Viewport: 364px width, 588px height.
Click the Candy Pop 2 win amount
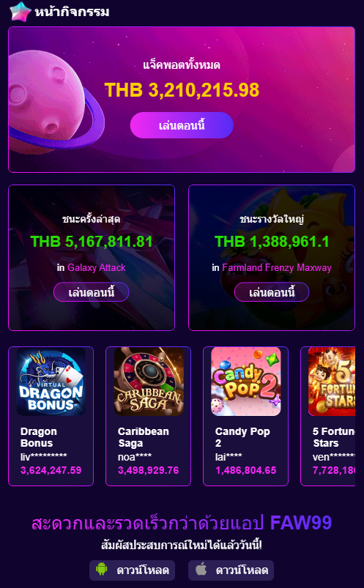[x=246, y=470]
